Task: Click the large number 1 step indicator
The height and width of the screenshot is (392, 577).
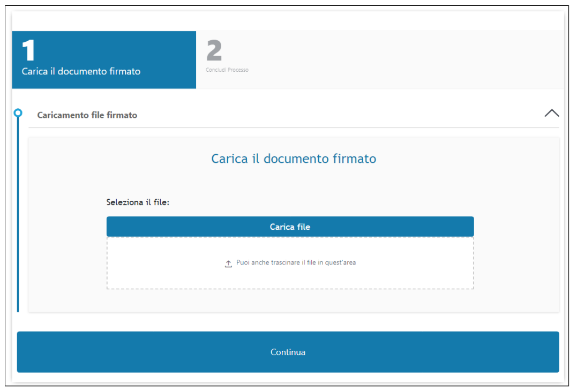Action: click(x=28, y=51)
